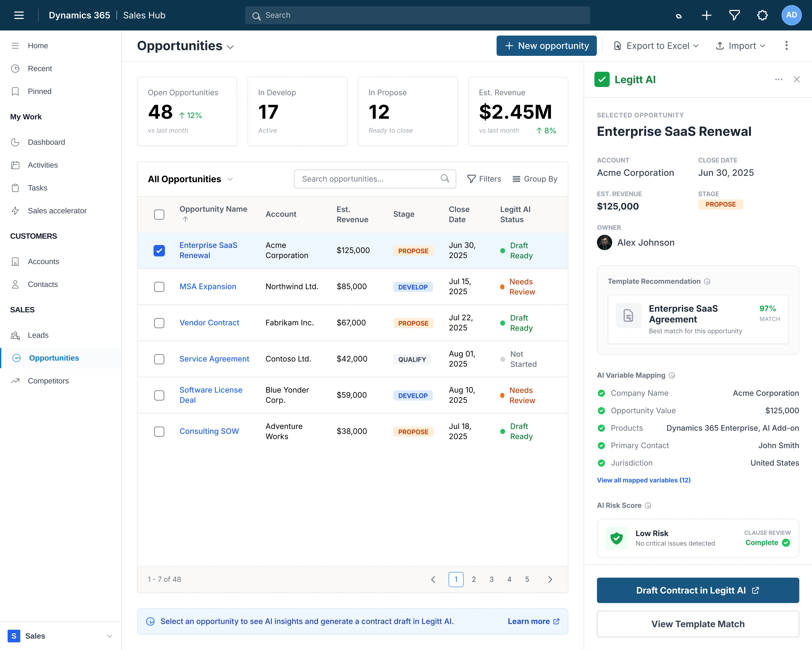This screenshot has width=812, height=650.
Task: Click the info icon in the bottom banner
Action: pos(150,622)
